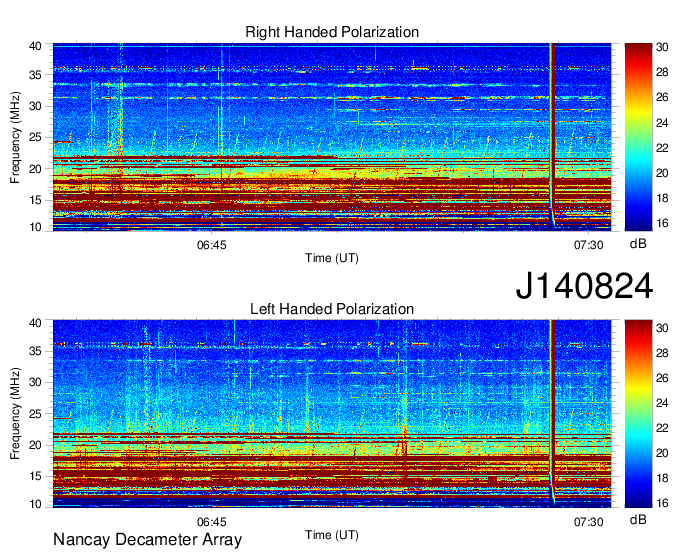
Task: Click the Left Handed plot color scale bar
Action: pos(638,414)
